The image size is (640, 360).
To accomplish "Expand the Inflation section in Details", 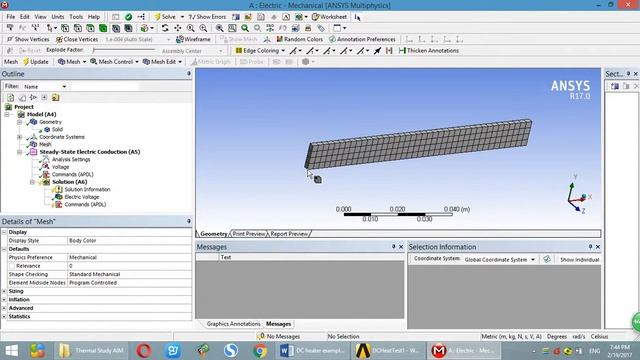I will click(4, 300).
